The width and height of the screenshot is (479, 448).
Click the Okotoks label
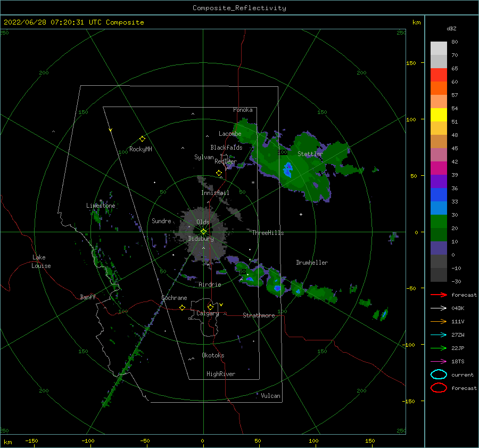[x=213, y=355]
